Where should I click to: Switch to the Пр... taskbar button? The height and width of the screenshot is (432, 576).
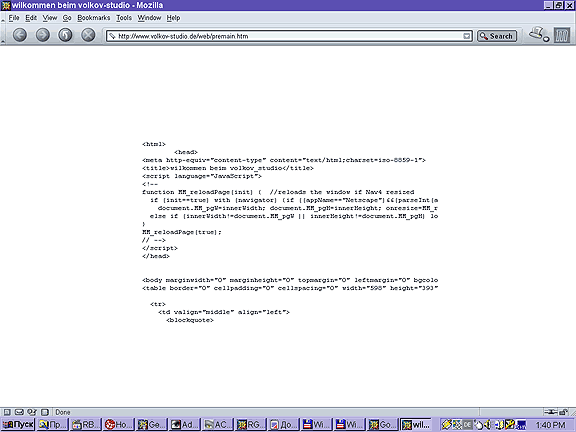coord(52,425)
